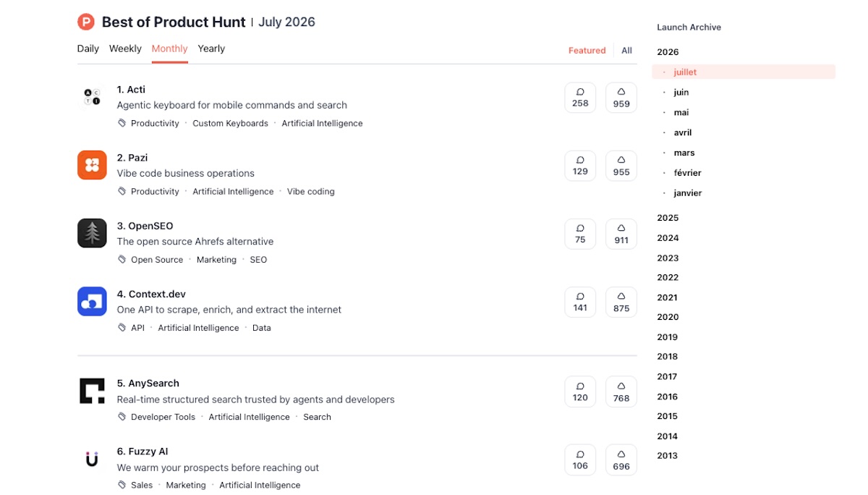The width and height of the screenshot is (868, 495).
Task: Select juin in the launch archive
Action: click(681, 92)
